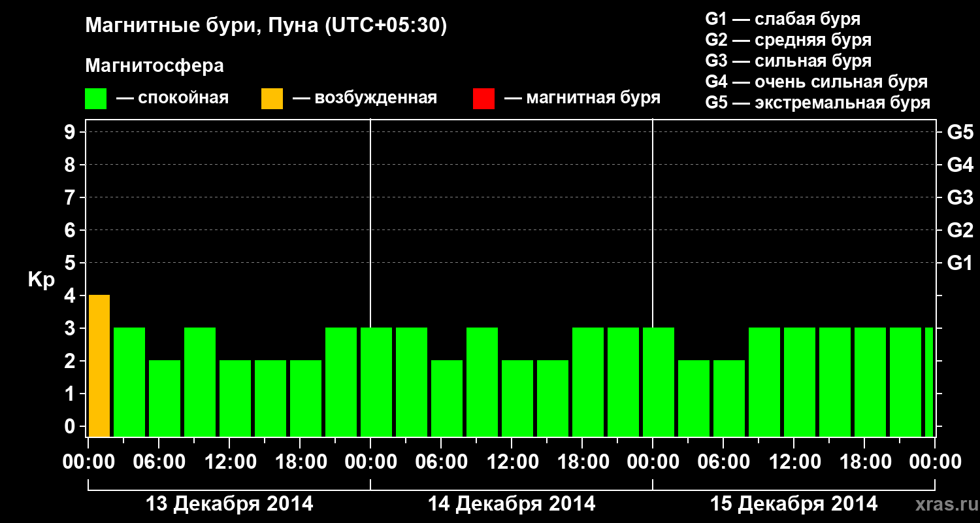Click the '13 Декабря 2014' date label

[229, 504]
